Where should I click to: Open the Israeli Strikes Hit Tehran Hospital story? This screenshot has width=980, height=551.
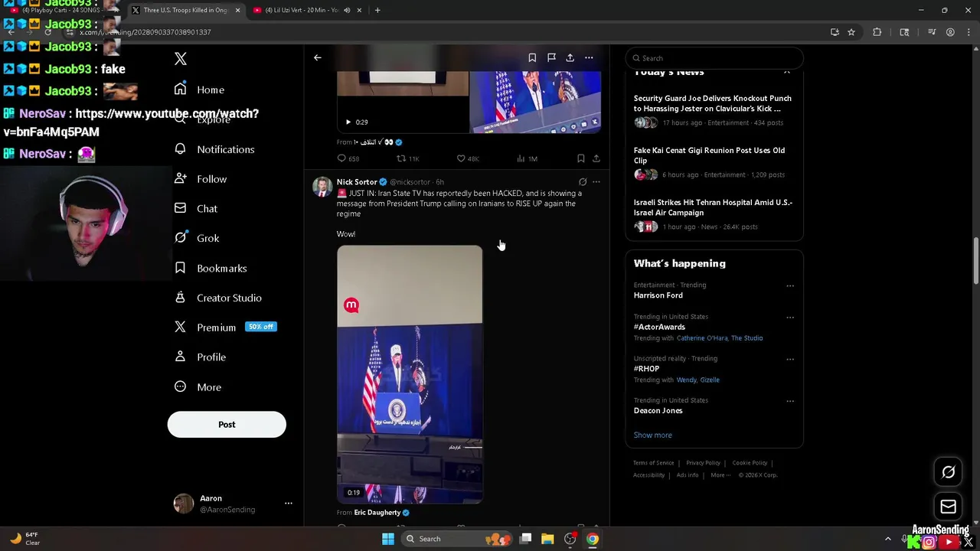pos(713,214)
